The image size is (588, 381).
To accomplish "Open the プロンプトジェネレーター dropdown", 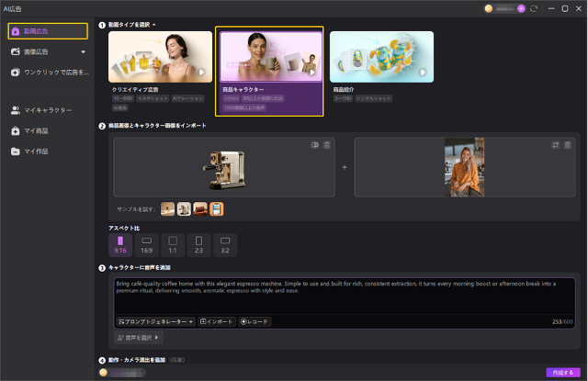I will pyautogui.click(x=155, y=322).
